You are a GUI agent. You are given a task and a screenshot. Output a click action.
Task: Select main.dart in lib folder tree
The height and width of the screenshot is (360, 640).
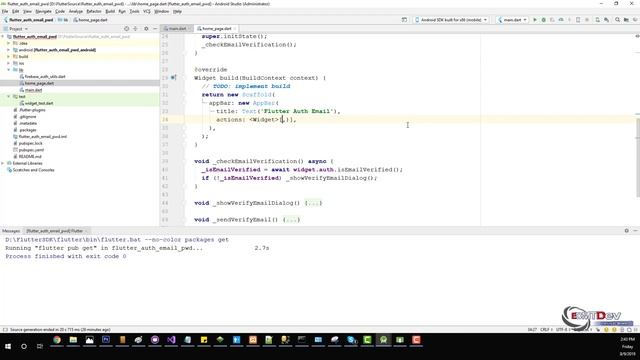[33, 90]
